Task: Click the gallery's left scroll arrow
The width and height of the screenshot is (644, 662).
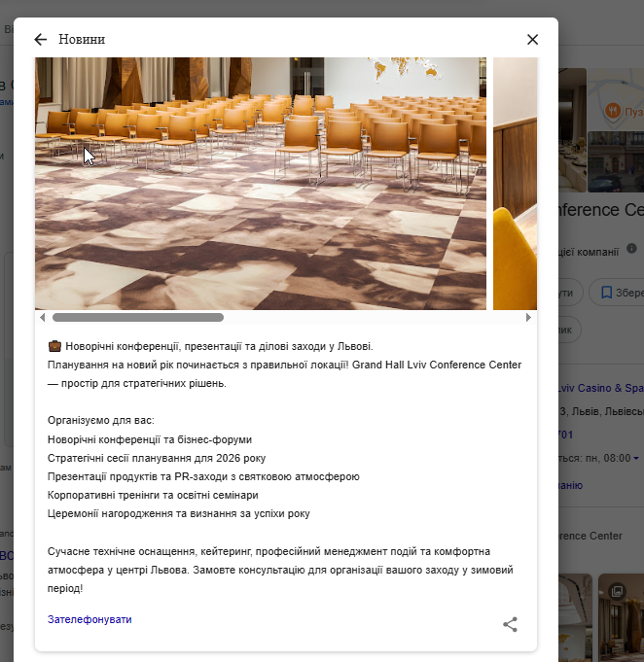Action: click(x=42, y=318)
